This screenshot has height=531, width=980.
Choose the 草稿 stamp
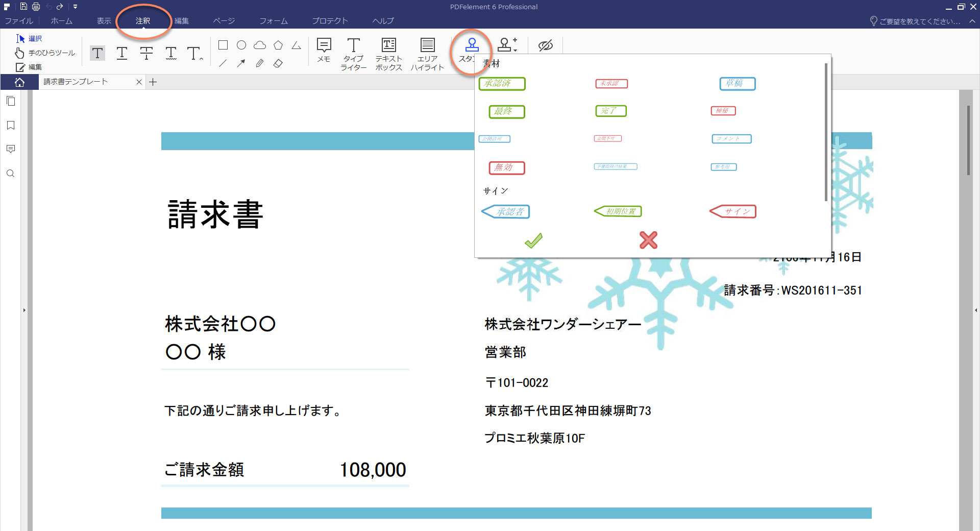pyautogui.click(x=737, y=84)
